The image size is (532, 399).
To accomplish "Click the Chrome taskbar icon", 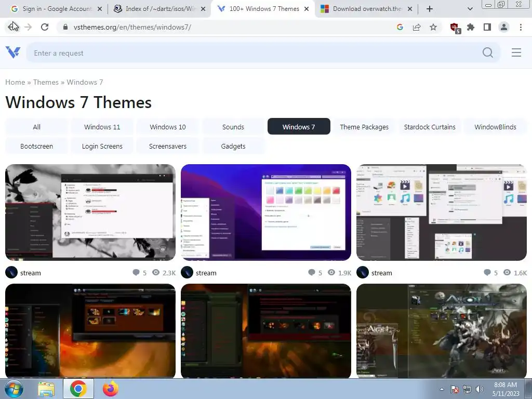I will click(x=78, y=389).
